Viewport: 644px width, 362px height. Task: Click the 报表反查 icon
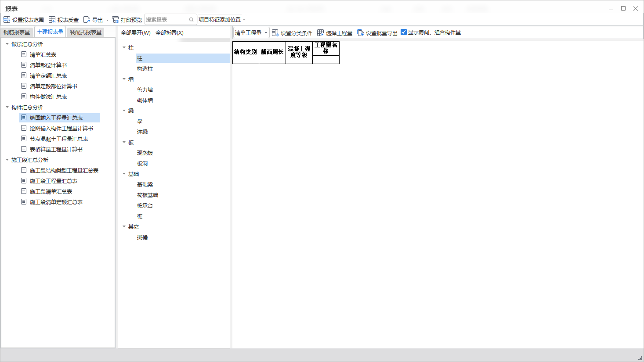[x=52, y=19]
